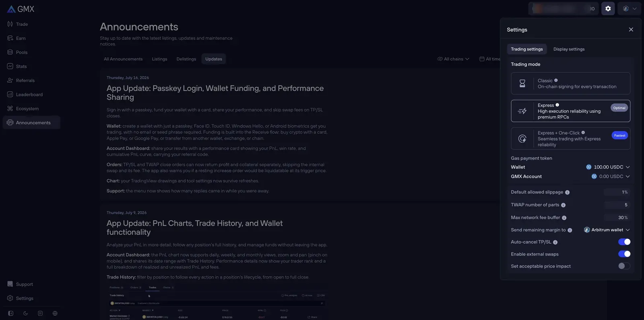The width and height of the screenshot is (644, 320).
Task: Show info for Auto-cancel TP/SL
Action: pos(555,242)
